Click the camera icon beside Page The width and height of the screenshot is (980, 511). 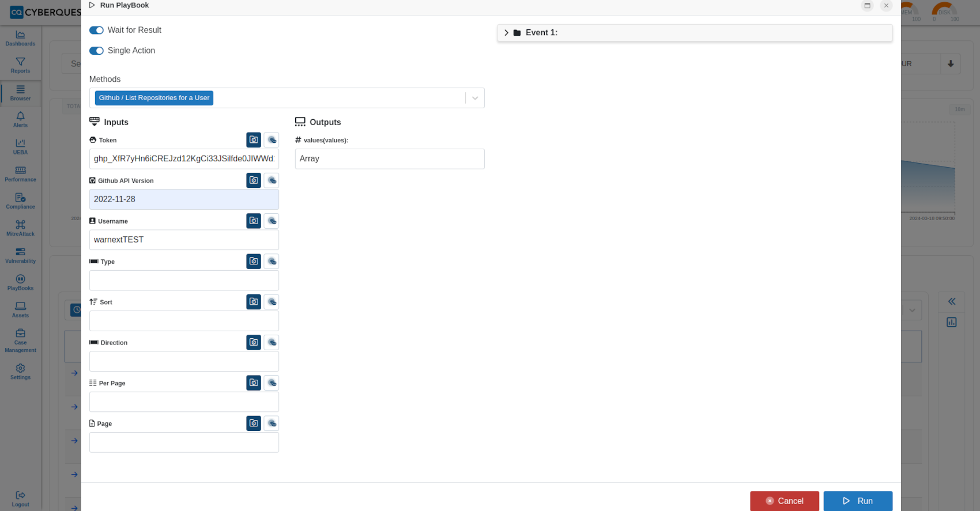pyautogui.click(x=254, y=423)
